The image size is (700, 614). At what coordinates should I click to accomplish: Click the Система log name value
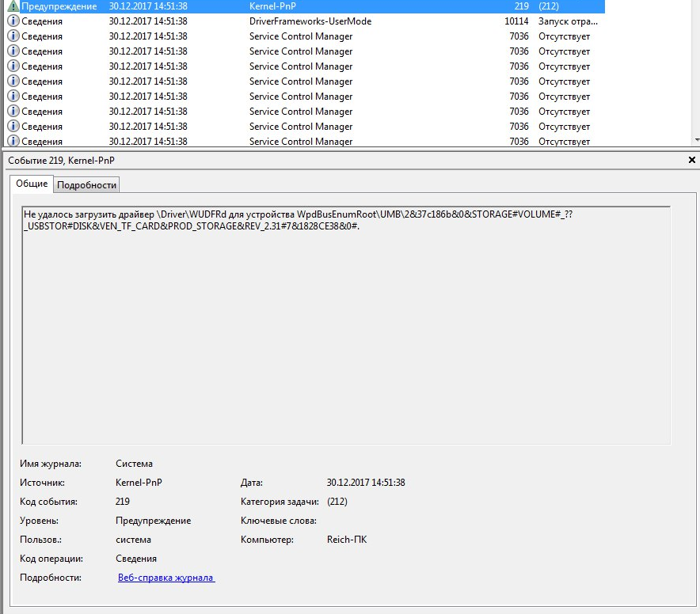click(x=134, y=464)
